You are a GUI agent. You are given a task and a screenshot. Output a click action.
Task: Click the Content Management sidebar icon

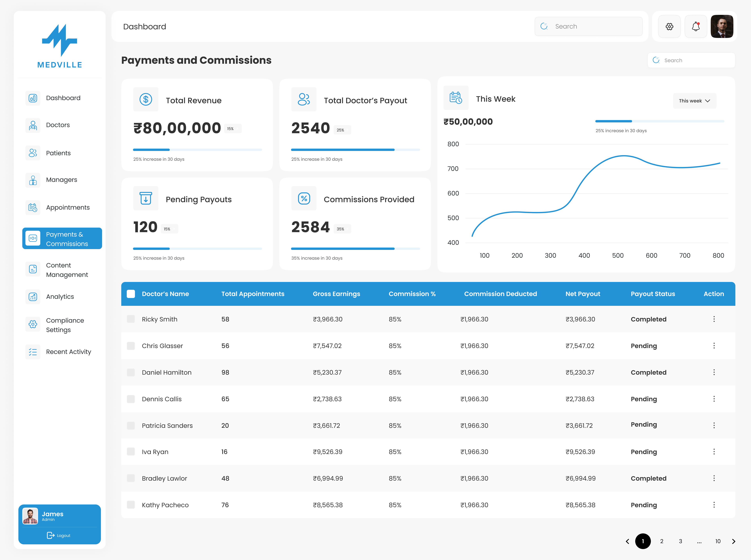pyautogui.click(x=33, y=269)
